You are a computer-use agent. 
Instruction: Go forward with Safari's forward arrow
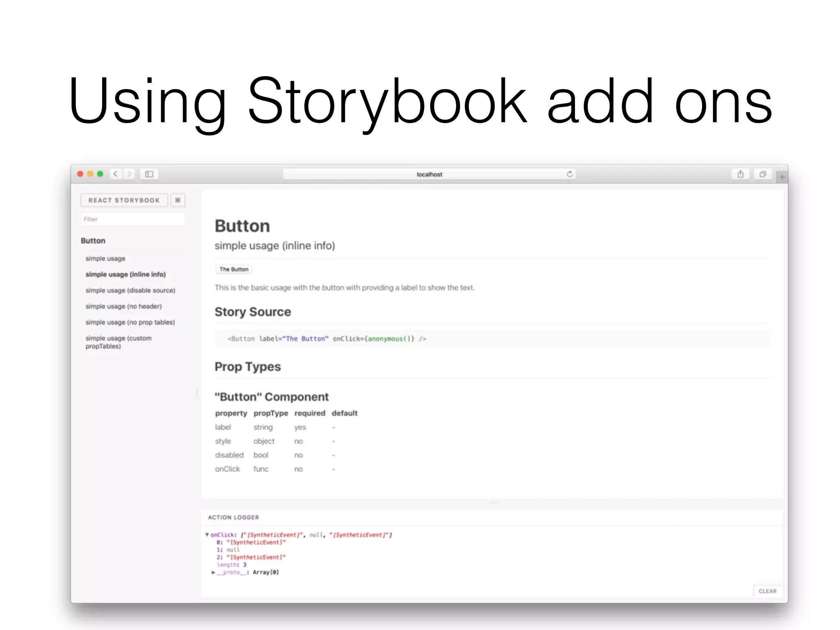coord(129,174)
